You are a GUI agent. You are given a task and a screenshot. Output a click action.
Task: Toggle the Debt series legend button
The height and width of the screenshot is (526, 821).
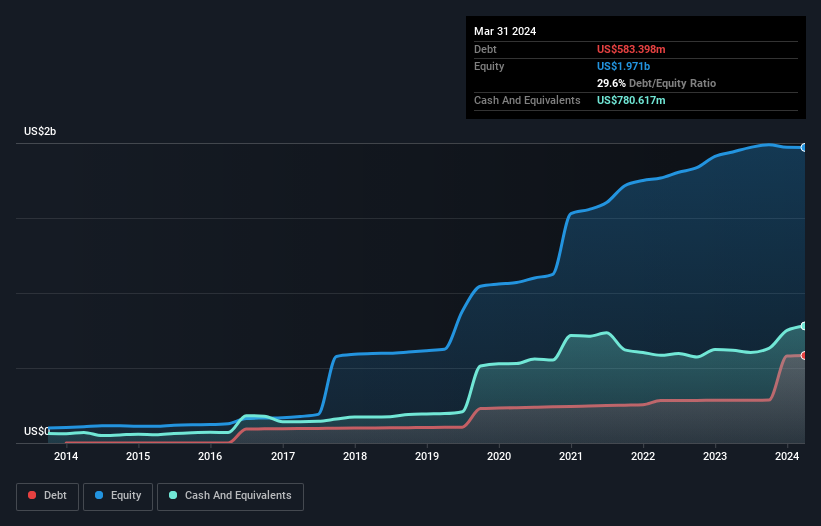click(48, 496)
